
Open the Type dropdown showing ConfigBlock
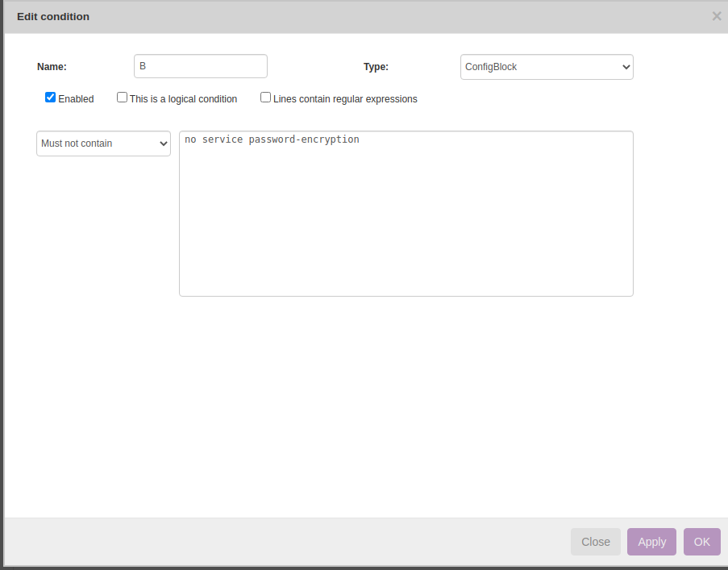546,67
